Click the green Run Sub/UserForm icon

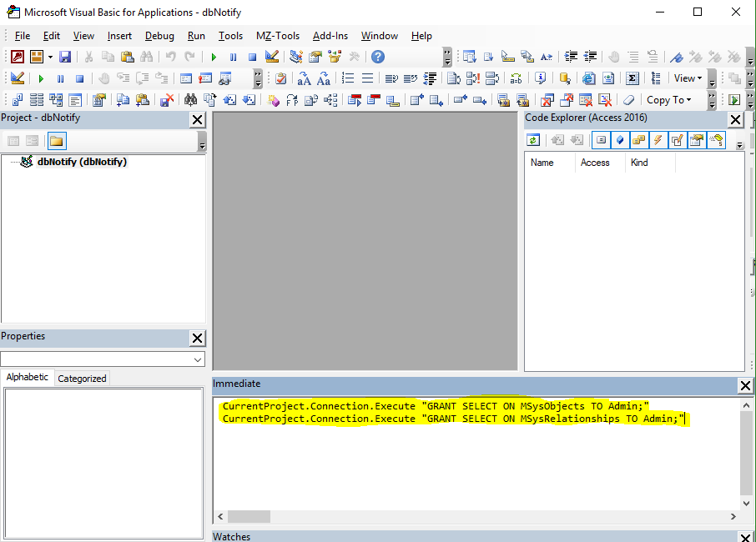coord(214,57)
